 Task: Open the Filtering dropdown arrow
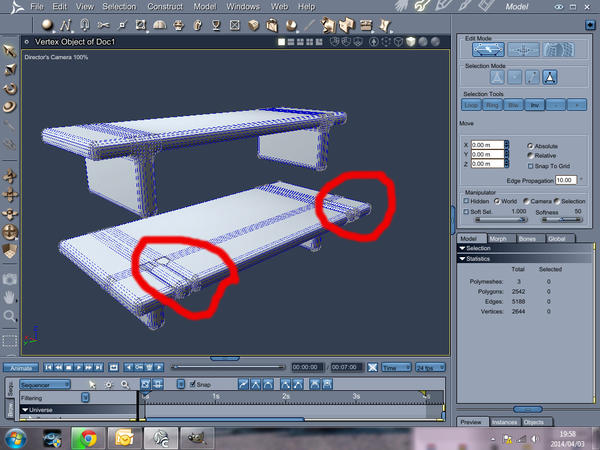(85, 398)
